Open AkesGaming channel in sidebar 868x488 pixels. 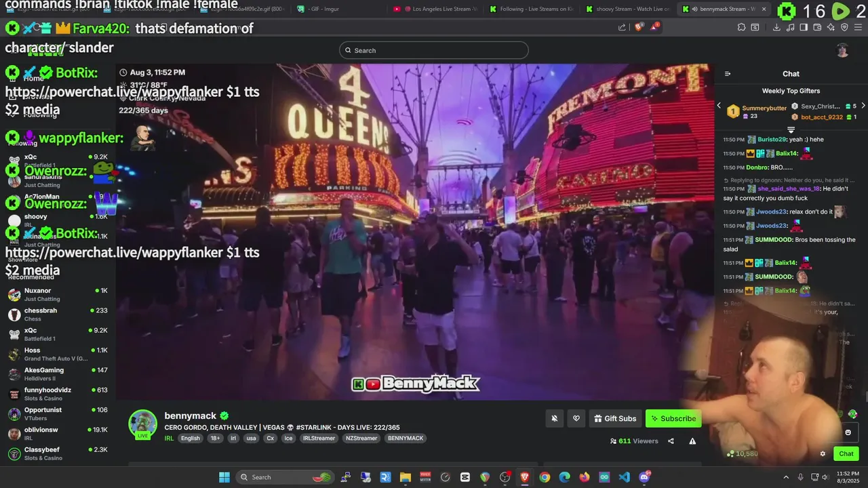tap(58, 374)
